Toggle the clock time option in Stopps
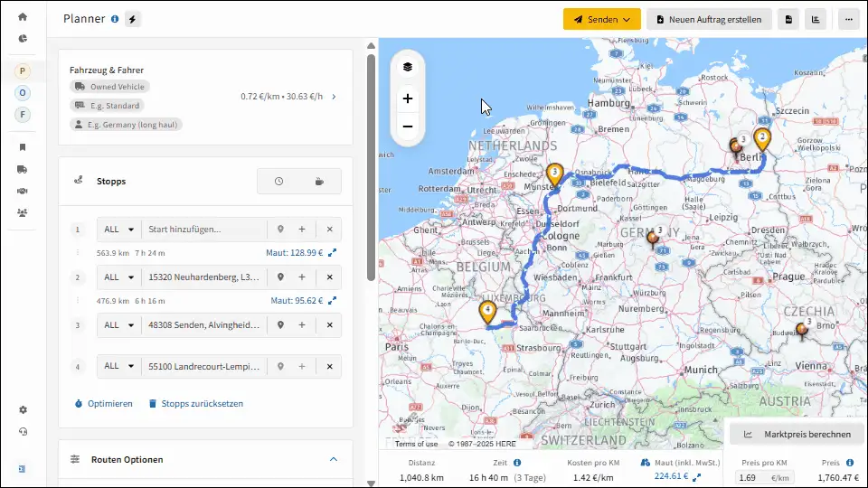Image resolution: width=868 pixels, height=488 pixels. coord(278,182)
